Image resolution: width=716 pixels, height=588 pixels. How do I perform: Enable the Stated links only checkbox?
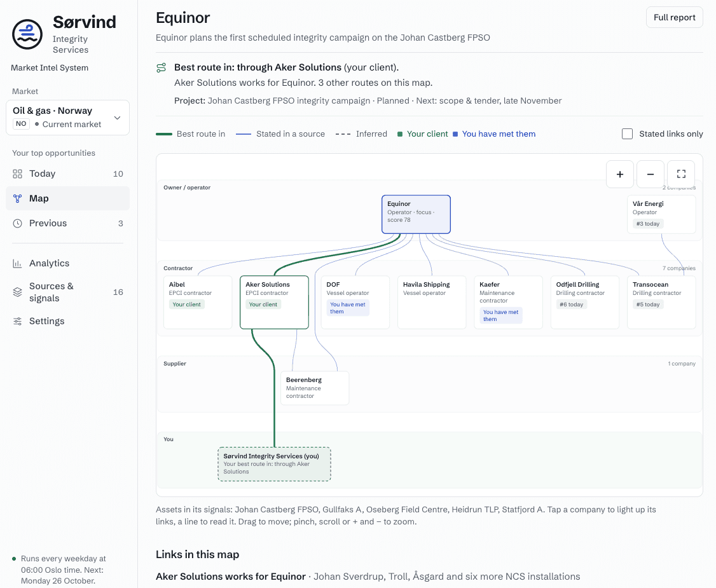click(627, 133)
